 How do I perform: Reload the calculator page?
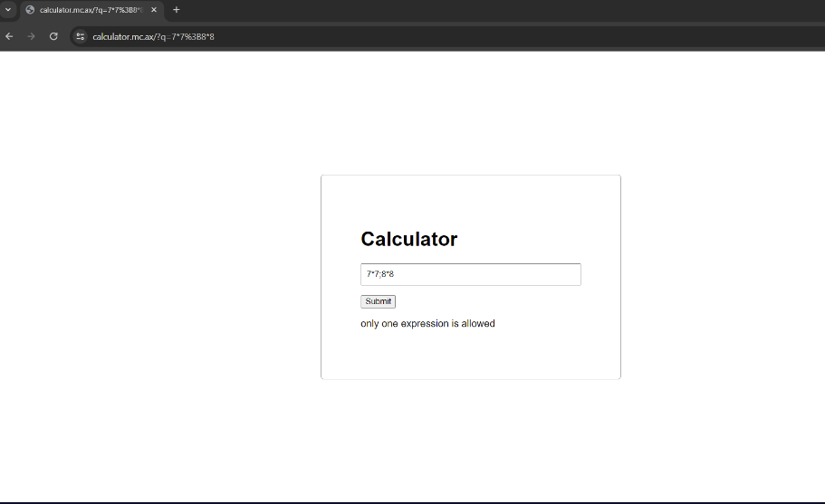(53, 36)
